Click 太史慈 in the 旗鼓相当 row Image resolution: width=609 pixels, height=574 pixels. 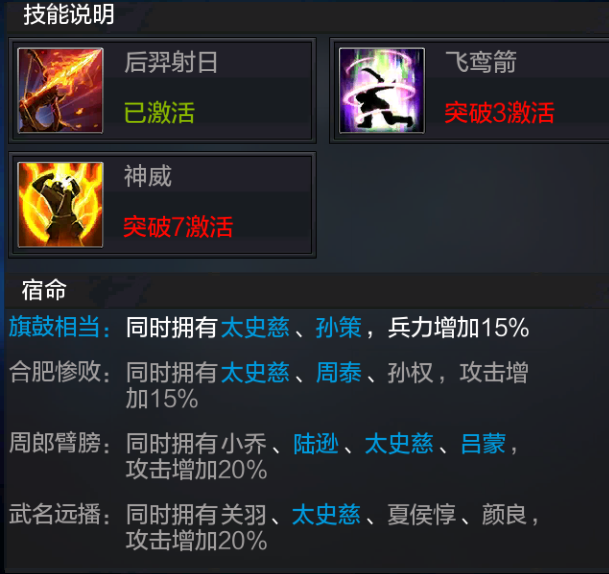pos(255,327)
